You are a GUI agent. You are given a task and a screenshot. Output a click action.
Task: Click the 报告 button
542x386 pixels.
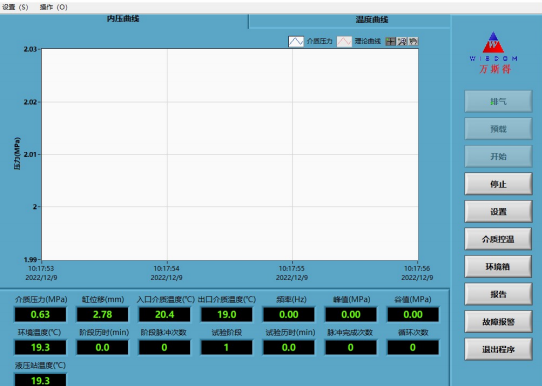coord(498,294)
